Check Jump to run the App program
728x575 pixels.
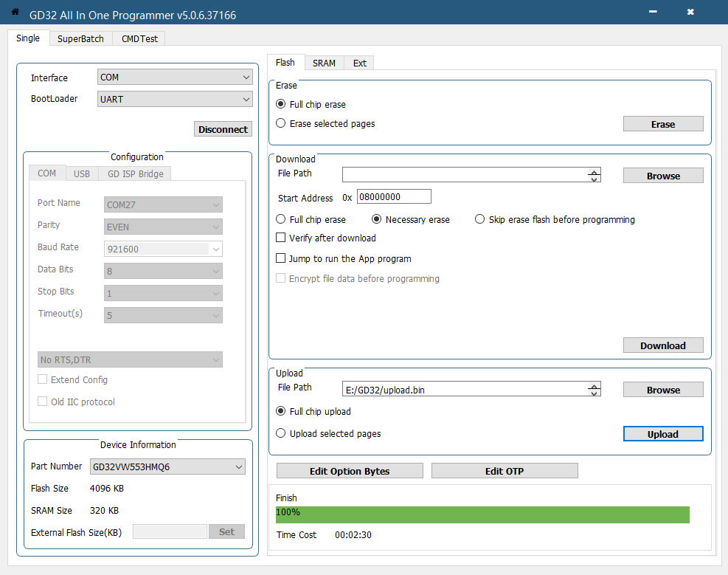click(280, 258)
